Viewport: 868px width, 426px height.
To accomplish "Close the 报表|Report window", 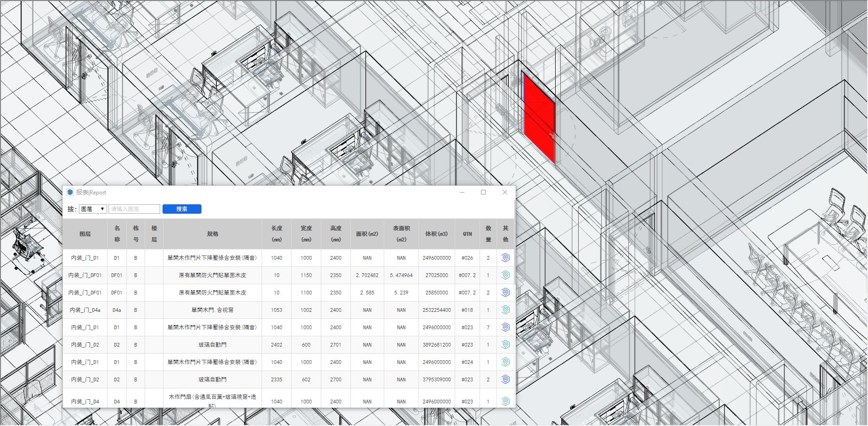I will pos(505,192).
